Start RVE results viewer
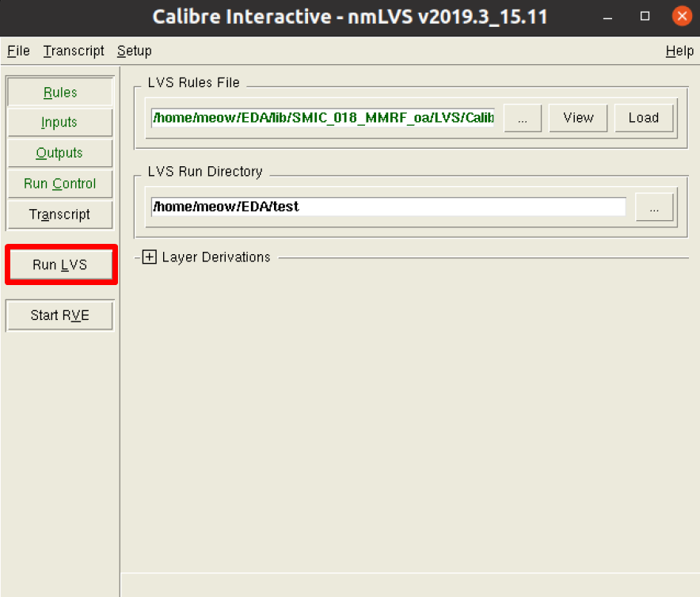Viewport: 700px width, 597px height. pyautogui.click(x=59, y=314)
